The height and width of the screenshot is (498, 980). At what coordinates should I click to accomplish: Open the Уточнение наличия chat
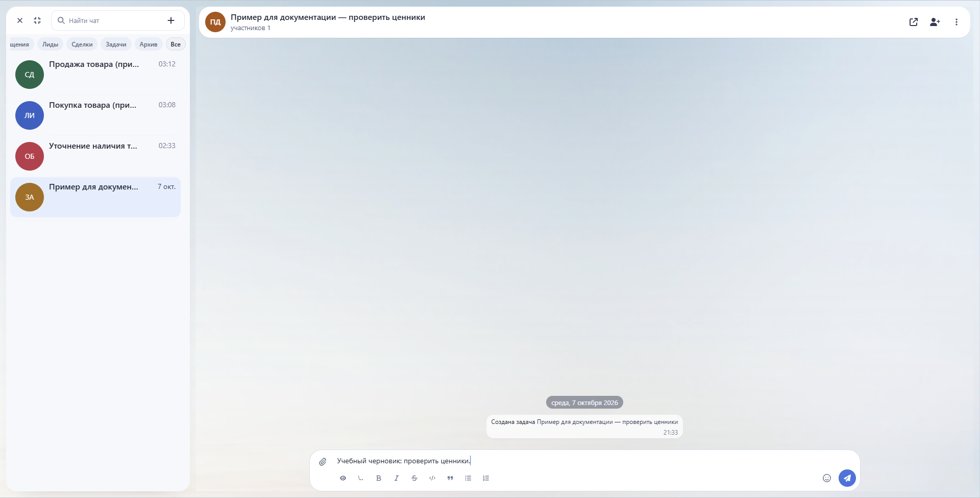point(95,156)
